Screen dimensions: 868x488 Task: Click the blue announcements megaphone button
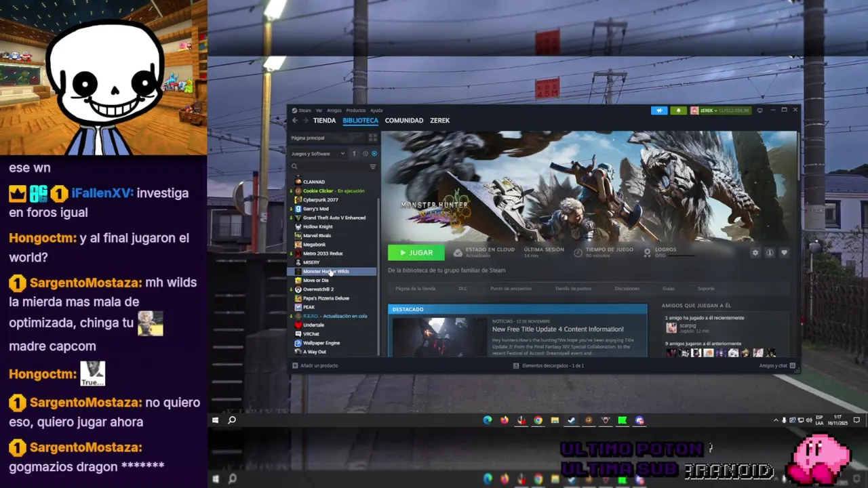659,110
